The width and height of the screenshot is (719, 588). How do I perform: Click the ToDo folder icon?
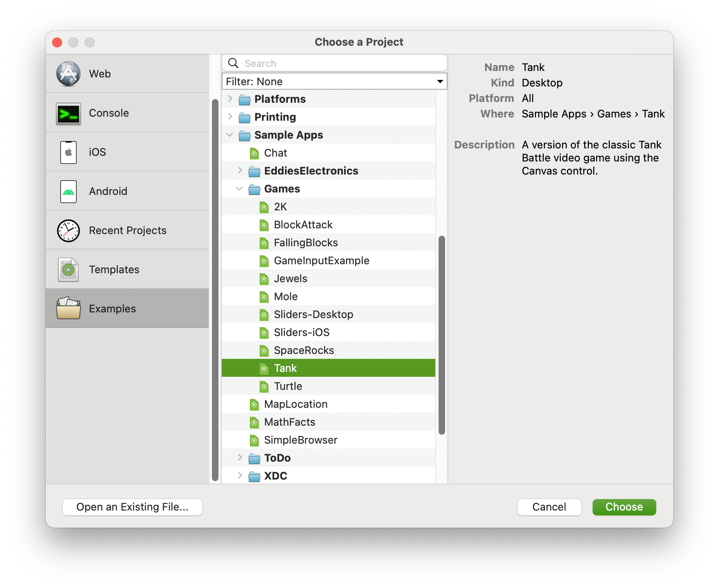coord(254,458)
